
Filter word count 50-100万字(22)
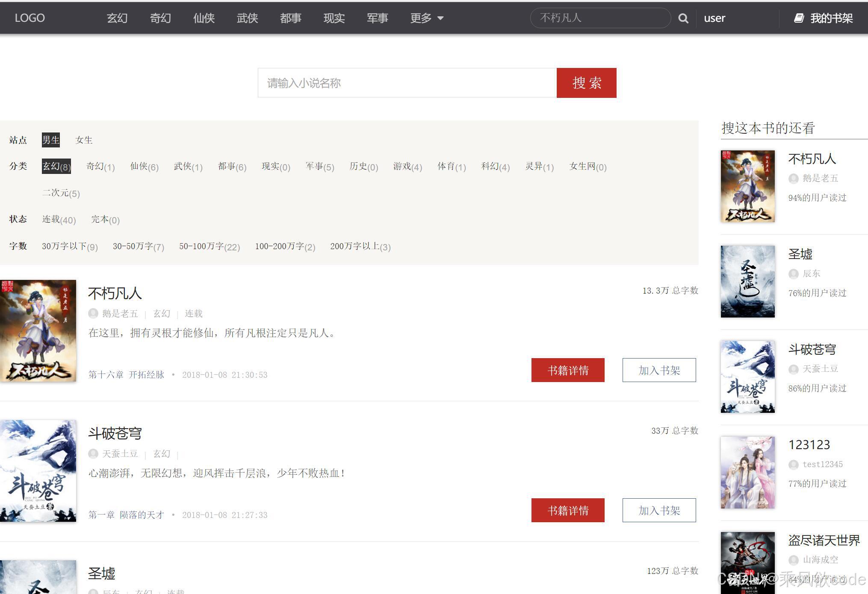210,247
